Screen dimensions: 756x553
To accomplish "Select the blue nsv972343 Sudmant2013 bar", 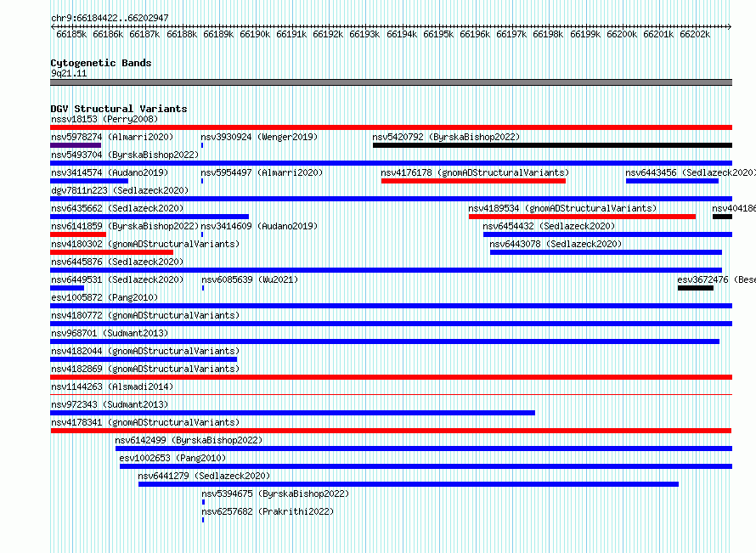I will point(293,413).
